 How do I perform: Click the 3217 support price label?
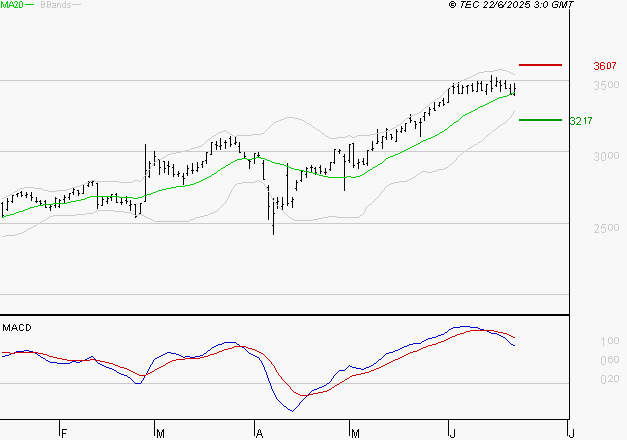pos(581,121)
